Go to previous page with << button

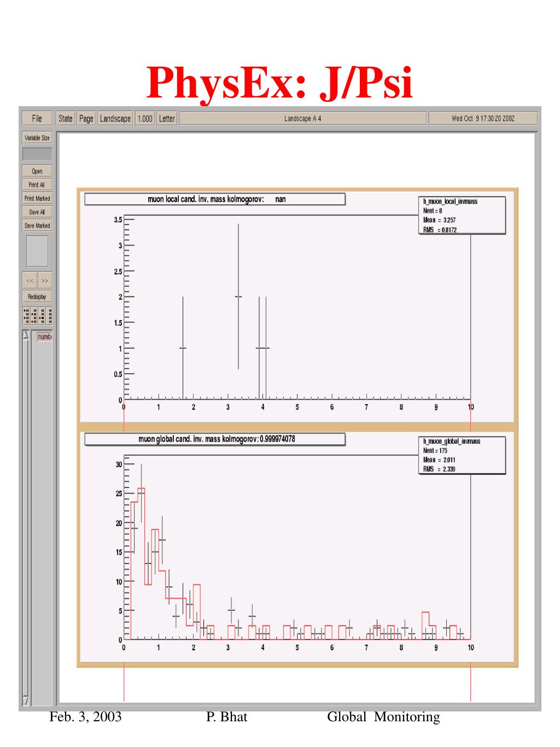tap(30, 281)
